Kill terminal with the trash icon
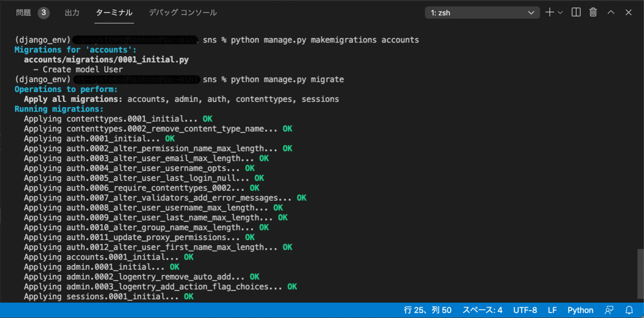 tap(593, 12)
